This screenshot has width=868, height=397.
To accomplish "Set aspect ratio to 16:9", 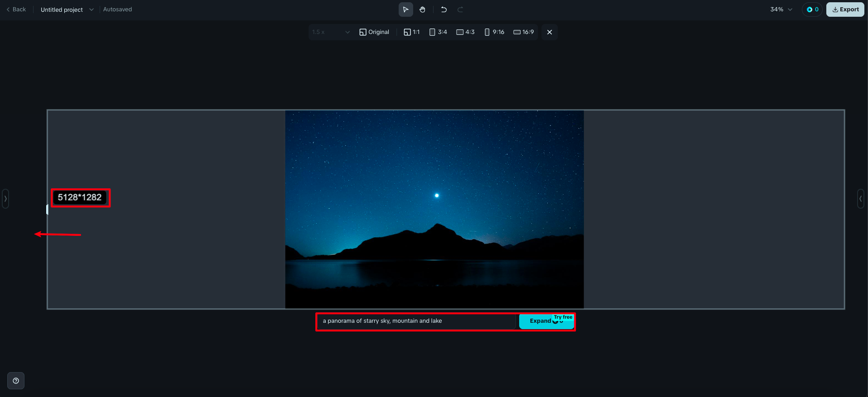I will (524, 32).
